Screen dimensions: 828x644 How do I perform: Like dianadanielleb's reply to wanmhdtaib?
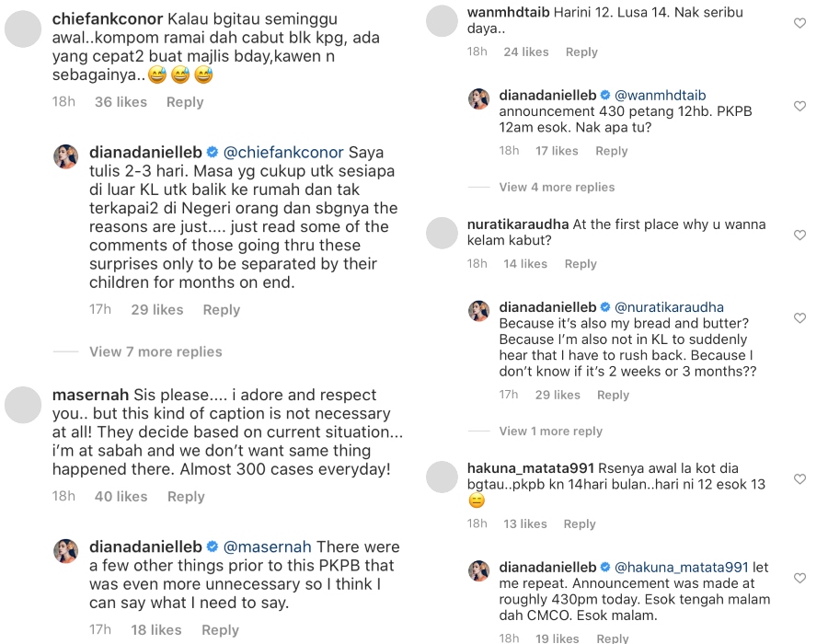799,107
